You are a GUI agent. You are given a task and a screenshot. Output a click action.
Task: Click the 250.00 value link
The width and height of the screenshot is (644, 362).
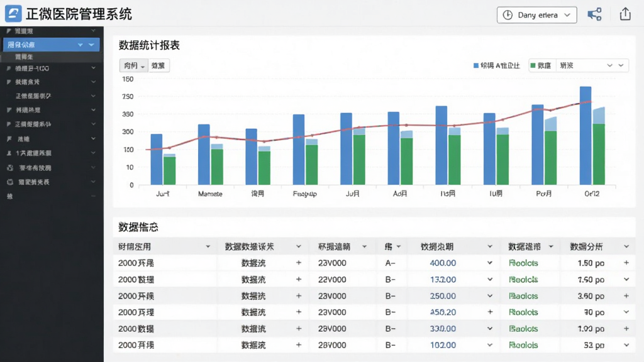pos(443,296)
